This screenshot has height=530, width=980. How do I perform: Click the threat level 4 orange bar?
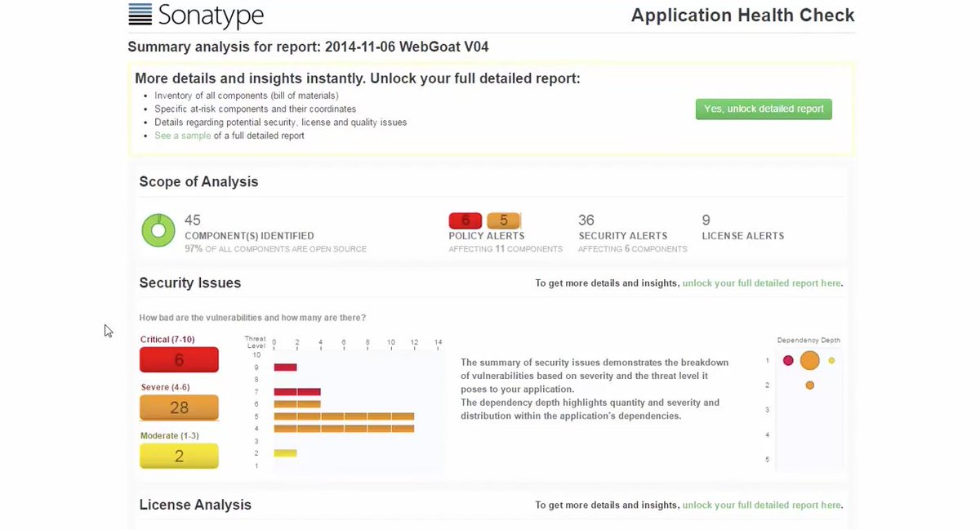coord(344,429)
